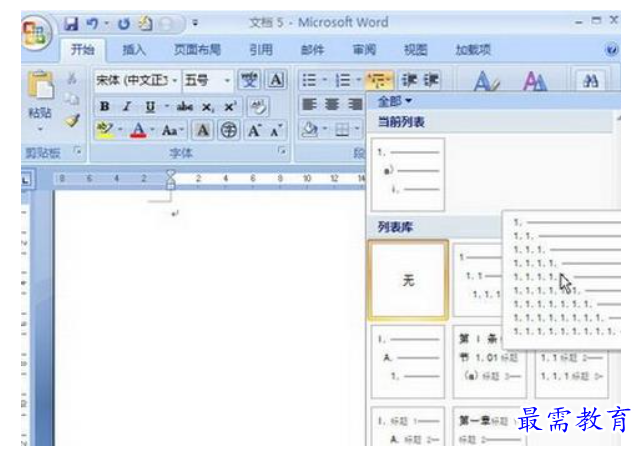The height and width of the screenshot is (451, 639).
Task: Open the Change Styles AA icon
Action: click(535, 81)
